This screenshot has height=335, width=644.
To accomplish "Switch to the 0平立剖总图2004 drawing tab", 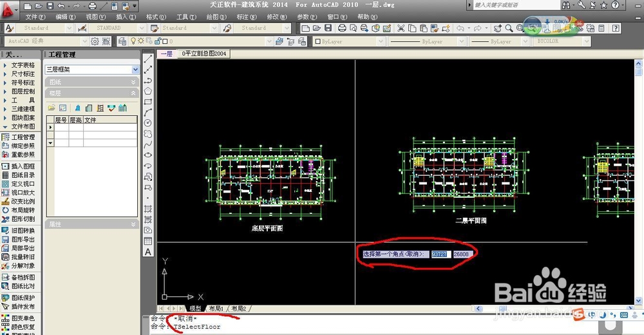I will 204,53.
